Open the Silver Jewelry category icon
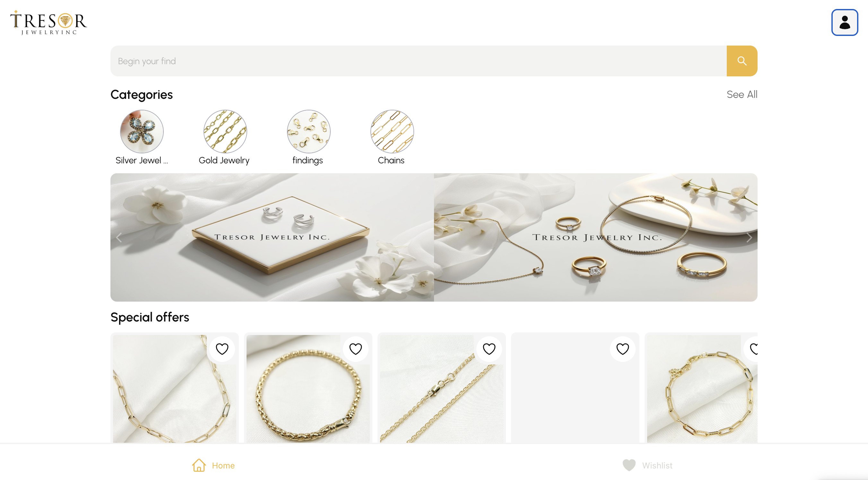Viewport: 868px width, 480px height. point(142,131)
